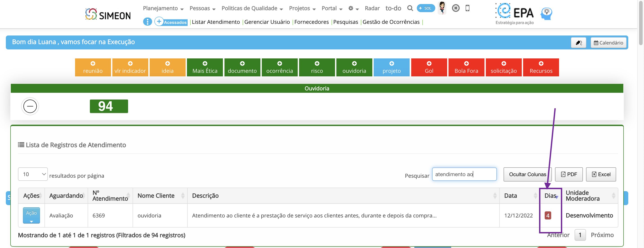This screenshot has height=248, width=644.
Task: Export the list with the PDF button
Action: 569,175
